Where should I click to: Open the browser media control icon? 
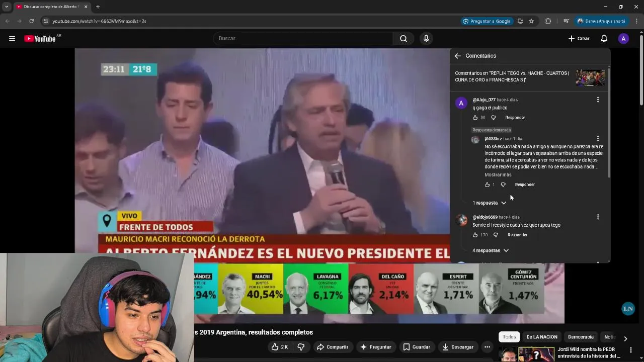click(x=566, y=21)
